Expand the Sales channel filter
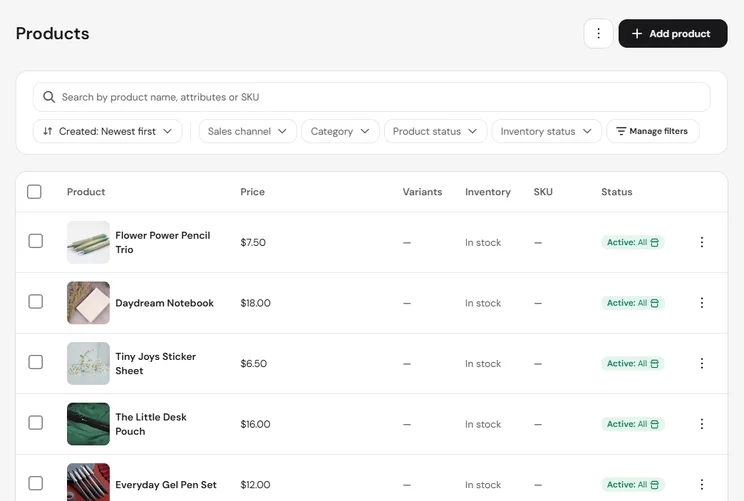Screen dimensions: 744x501 point(248,131)
